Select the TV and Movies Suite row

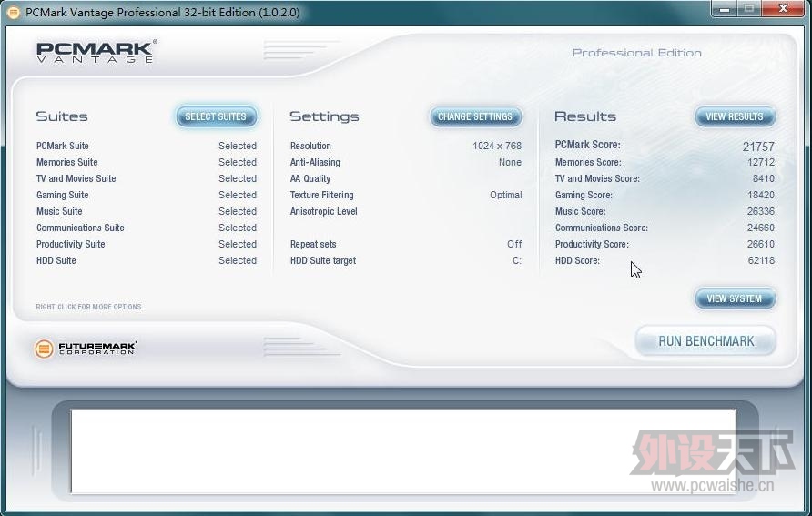pyautogui.click(x=146, y=178)
